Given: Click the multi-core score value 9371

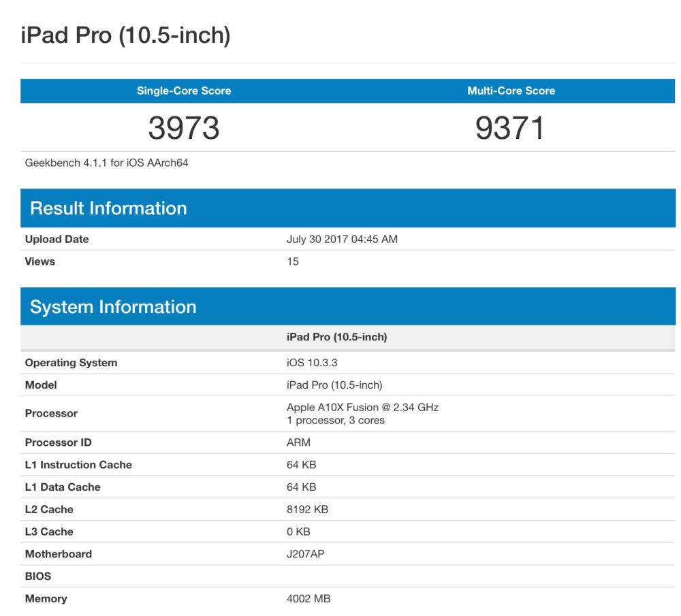Looking at the screenshot, I should click(x=511, y=128).
